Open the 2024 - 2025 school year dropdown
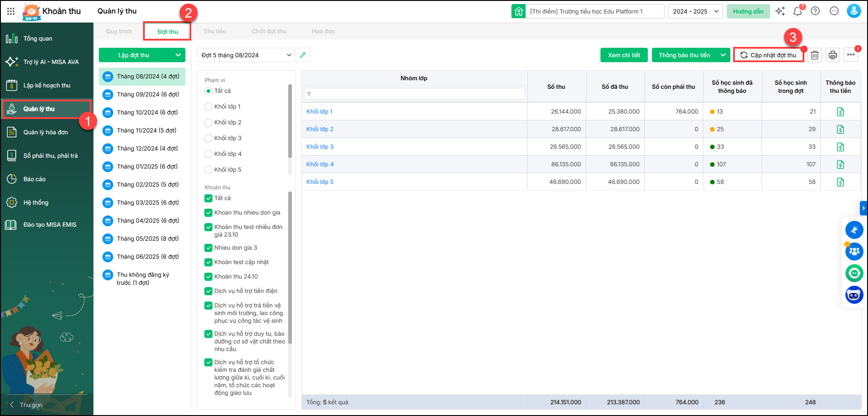Viewport: 868px width, 416px height. pos(695,11)
